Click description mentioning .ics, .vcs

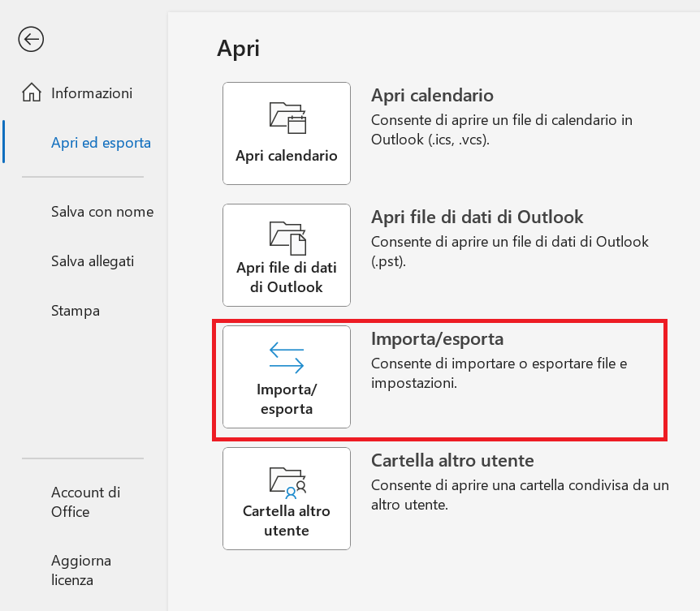click(502, 130)
